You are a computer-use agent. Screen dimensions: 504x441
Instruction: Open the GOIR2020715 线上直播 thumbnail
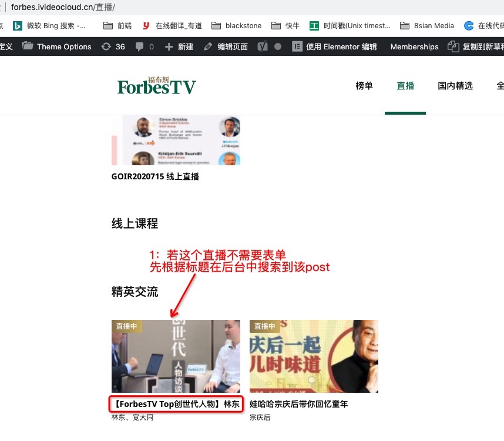(x=176, y=140)
